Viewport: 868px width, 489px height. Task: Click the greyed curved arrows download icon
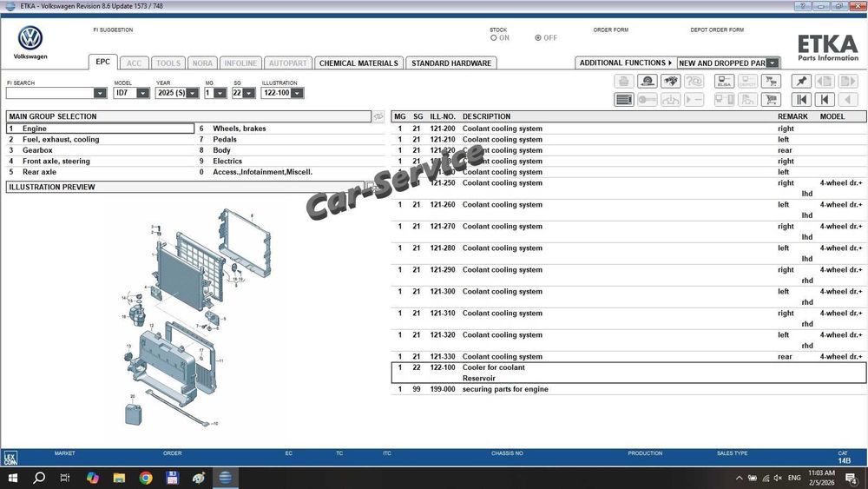click(670, 100)
